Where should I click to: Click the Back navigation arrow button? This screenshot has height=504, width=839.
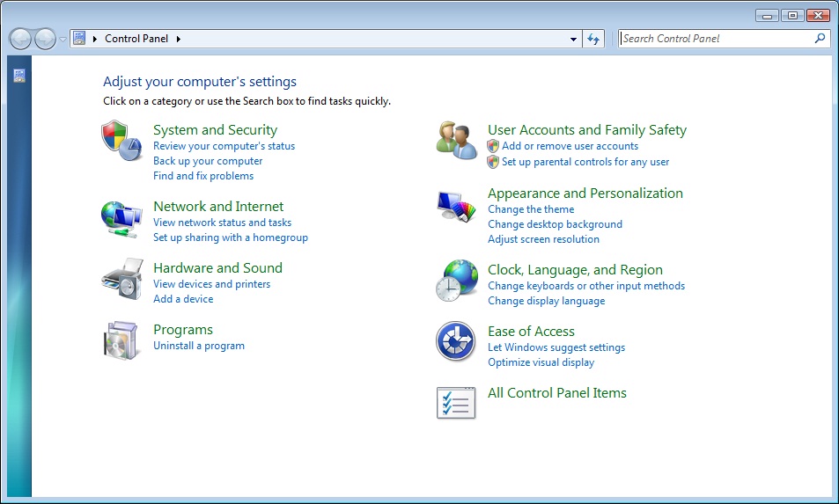20,39
